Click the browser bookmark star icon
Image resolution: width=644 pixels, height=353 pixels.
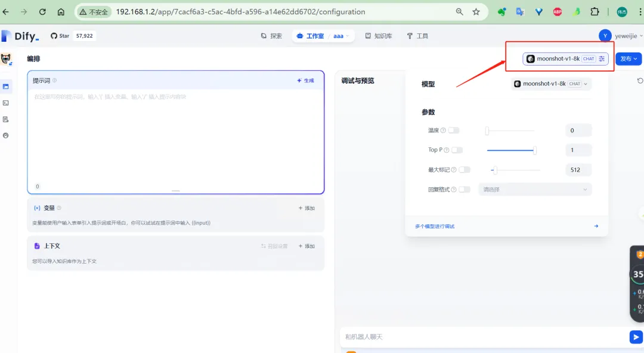[x=476, y=12]
